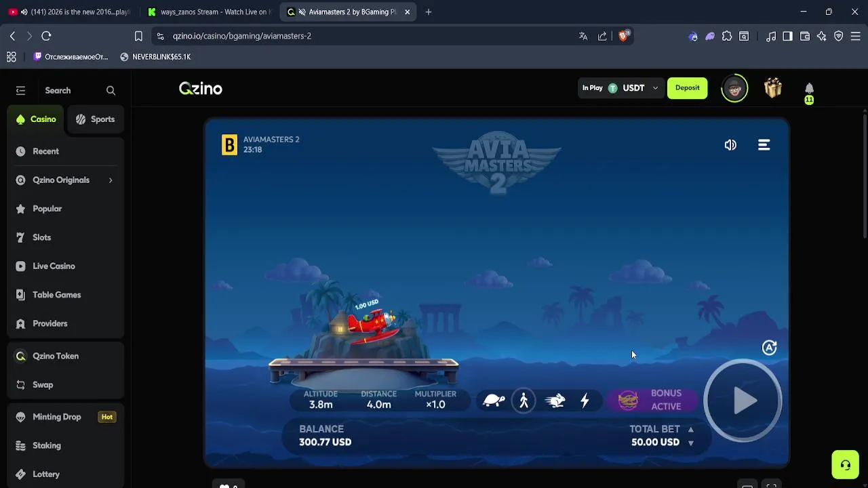Open the ОтслеживаемоеОт... bookmark

(x=71, y=57)
